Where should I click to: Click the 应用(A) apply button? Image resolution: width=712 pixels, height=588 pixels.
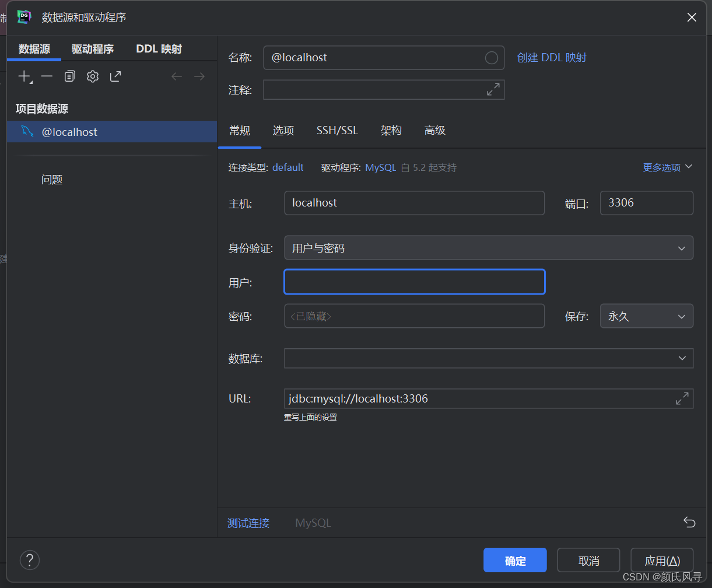point(662,560)
